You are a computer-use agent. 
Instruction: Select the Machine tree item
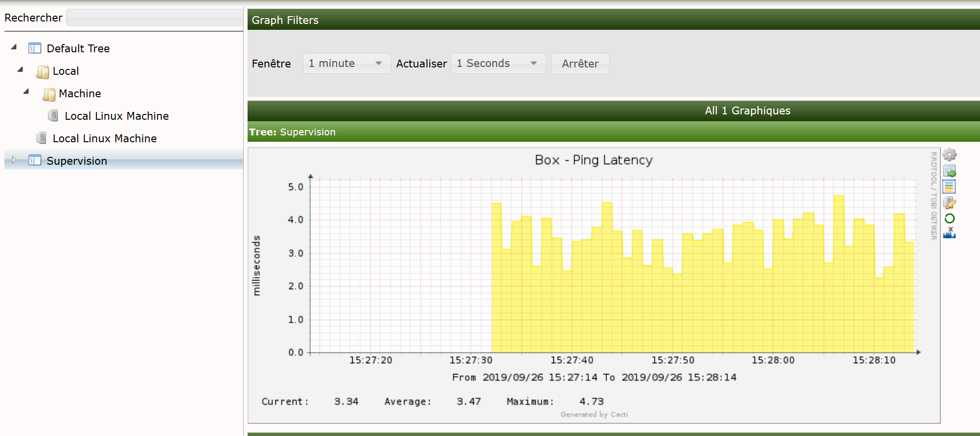coord(80,93)
